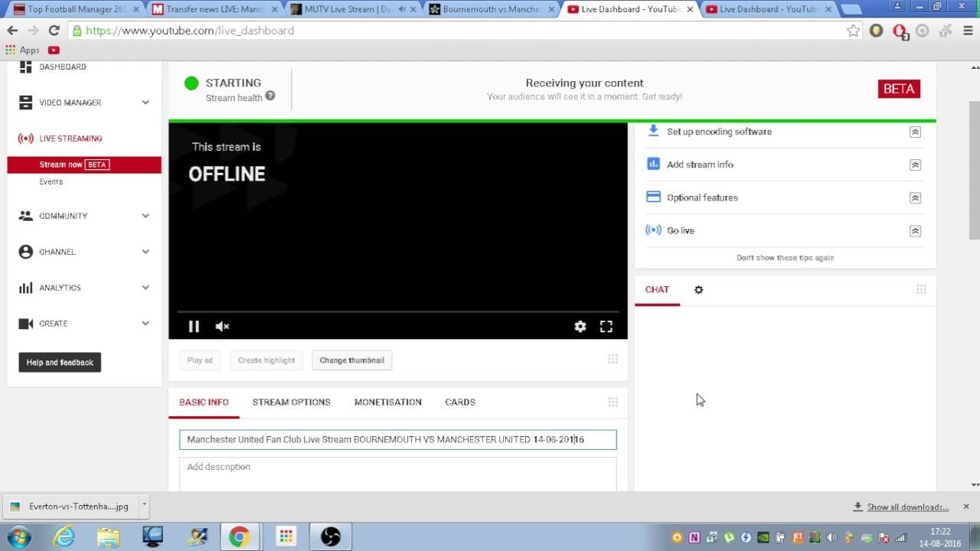Collapse the Set up encoding software tip
The width and height of the screenshot is (980, 551).
(914, 132)
